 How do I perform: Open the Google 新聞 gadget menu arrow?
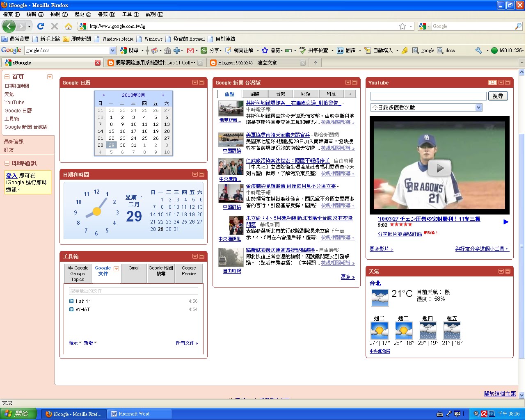pos(348,82)
